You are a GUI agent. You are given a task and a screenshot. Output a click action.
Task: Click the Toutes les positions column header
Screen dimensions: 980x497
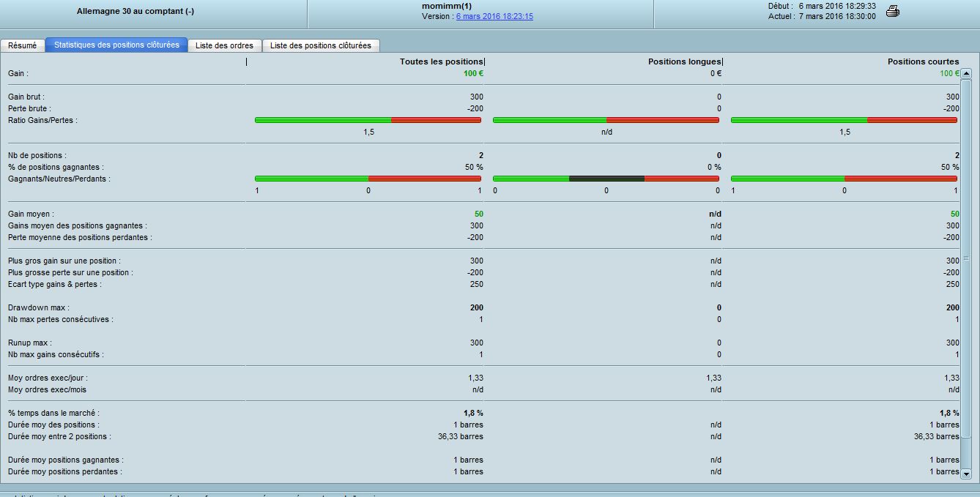(441, 61)
